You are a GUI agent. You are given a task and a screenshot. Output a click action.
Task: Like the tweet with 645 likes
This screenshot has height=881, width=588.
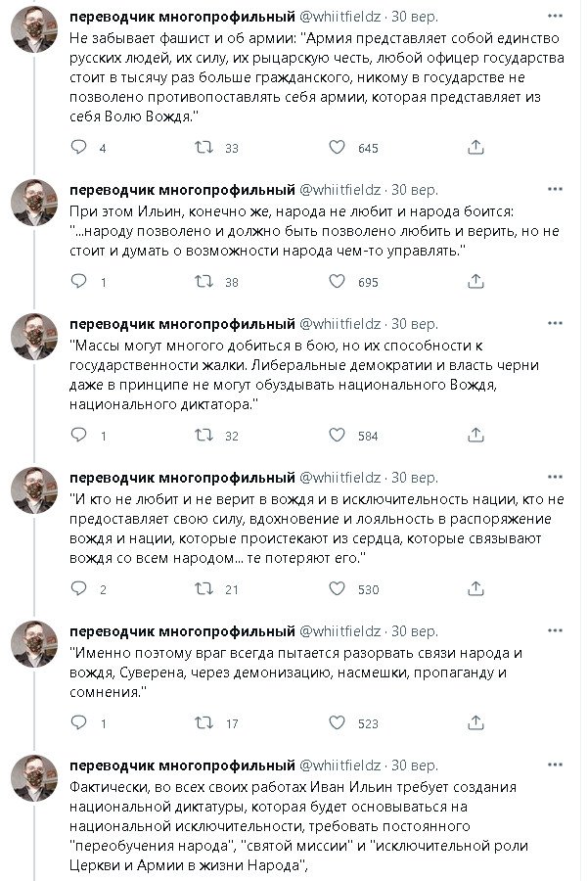pos(337,148)
